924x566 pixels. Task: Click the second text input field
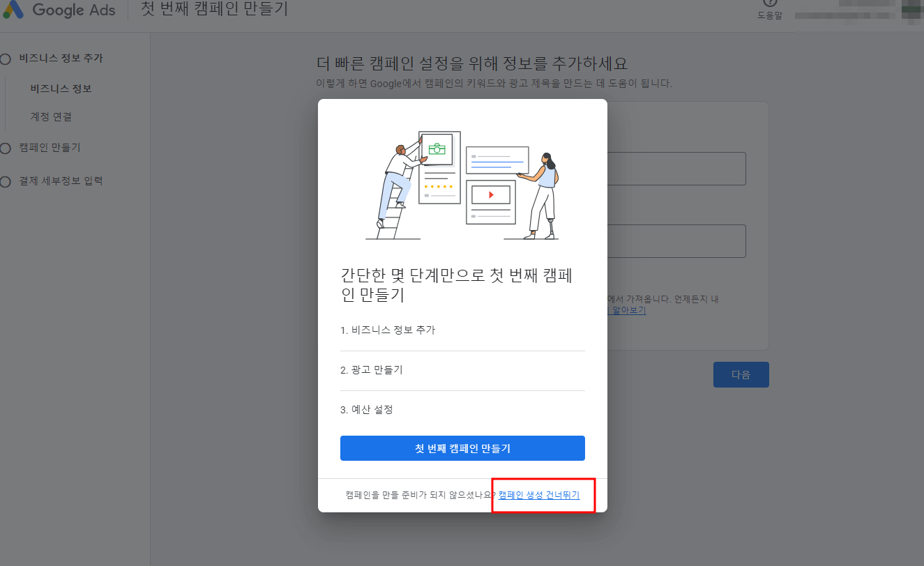pyautogui.click(x=676, y=240)
